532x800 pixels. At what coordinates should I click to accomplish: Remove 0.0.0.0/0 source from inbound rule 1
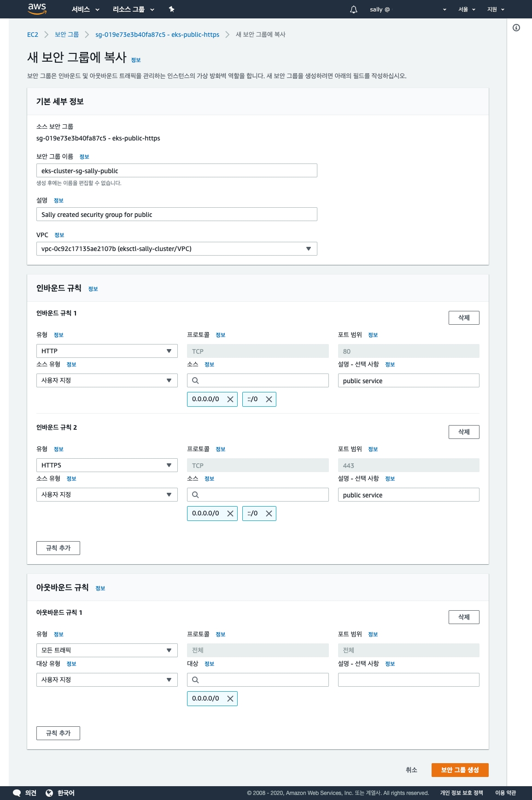230,399
